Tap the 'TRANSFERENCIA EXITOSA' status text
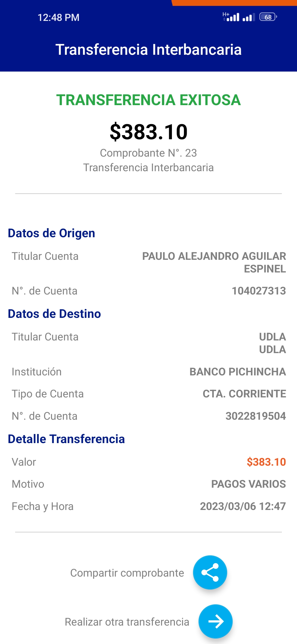This screenshot has height=644, width=297. pyautogui.click(x=148, y=100)
